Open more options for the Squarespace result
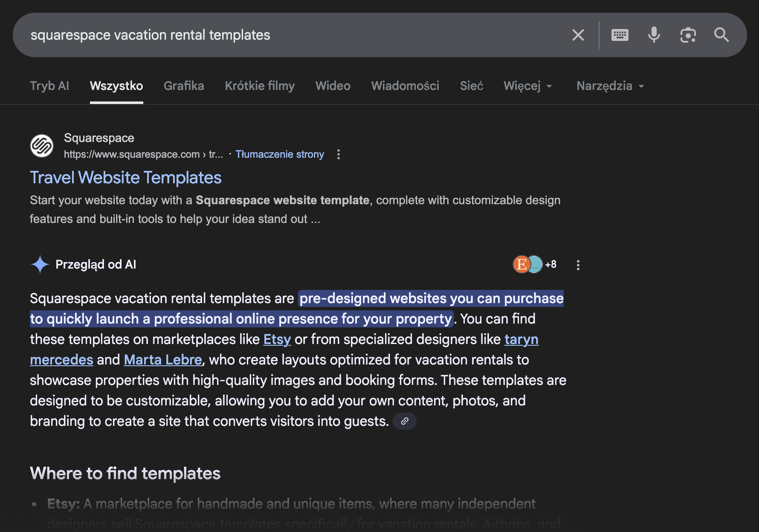 click(339, 154)
